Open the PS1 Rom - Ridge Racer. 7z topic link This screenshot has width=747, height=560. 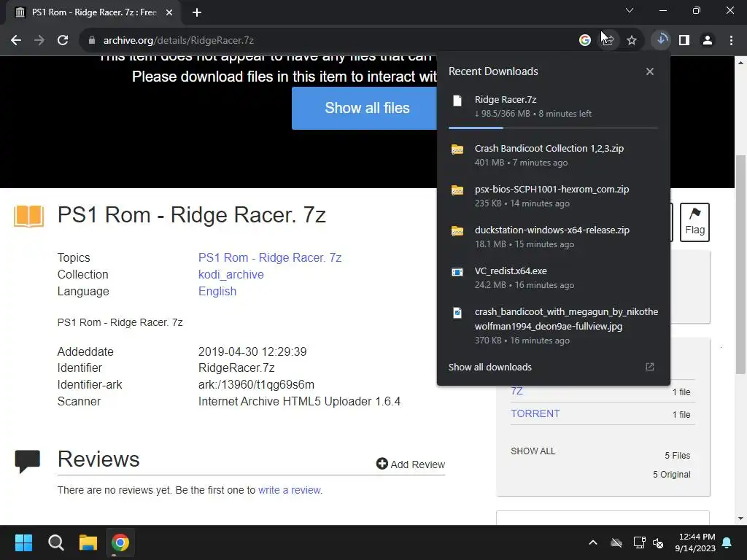pyautogui.click(x=270, y=257)
